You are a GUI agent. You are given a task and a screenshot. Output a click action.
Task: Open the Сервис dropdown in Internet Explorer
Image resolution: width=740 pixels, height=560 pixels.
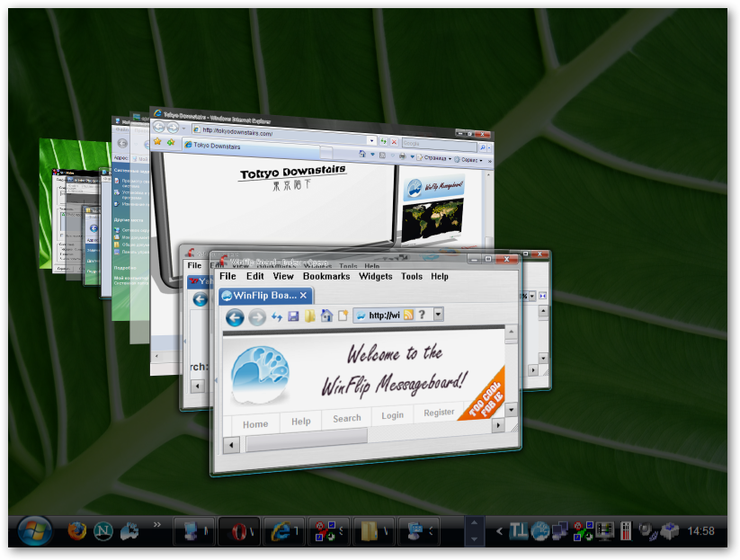tap(468, 159)
